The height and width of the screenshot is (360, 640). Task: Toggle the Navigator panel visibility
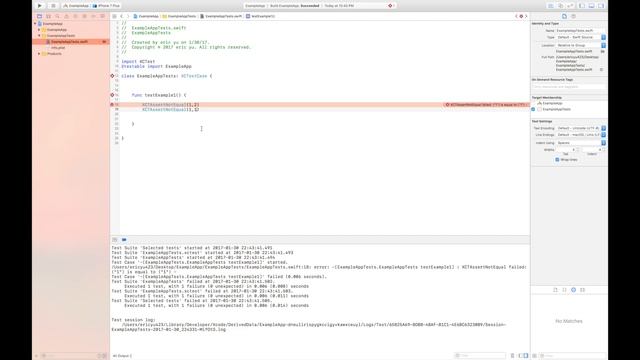pos(582,6)
